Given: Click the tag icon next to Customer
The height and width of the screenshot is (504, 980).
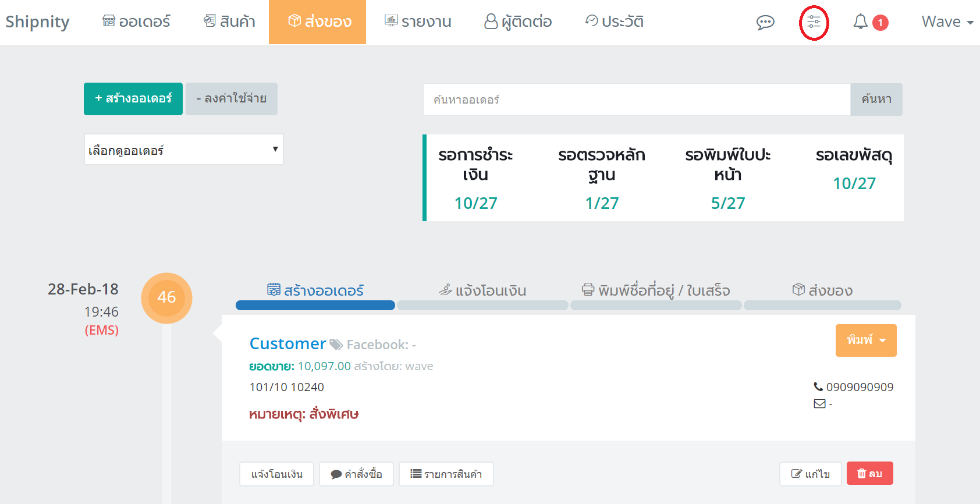Looking at the screenshot, I should 336,345.
